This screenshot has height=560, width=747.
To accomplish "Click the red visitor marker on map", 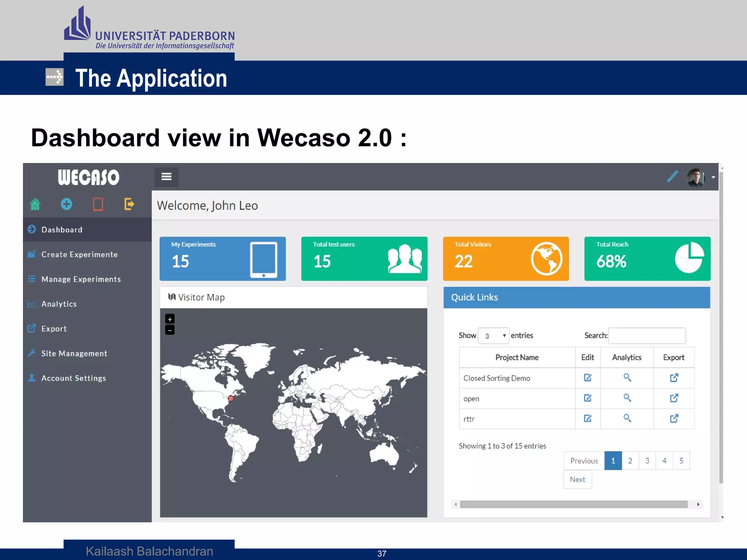I will click(x=231, y=399).
